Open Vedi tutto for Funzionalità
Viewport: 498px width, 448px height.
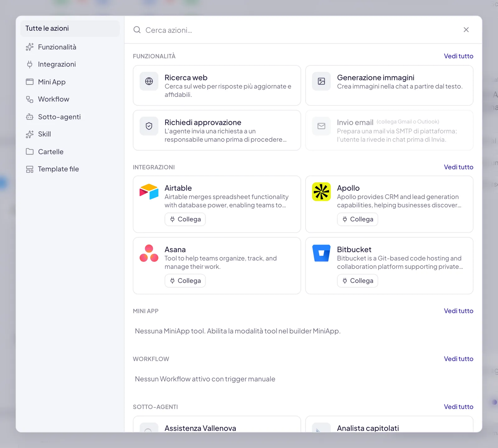click(x=458, y=56)
